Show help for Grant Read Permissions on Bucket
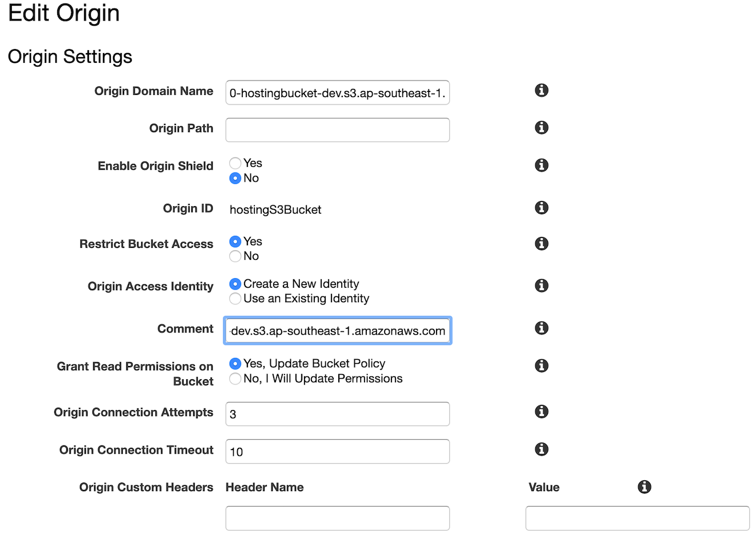Viewport: 756px width, 550px height. pos(541,366)
